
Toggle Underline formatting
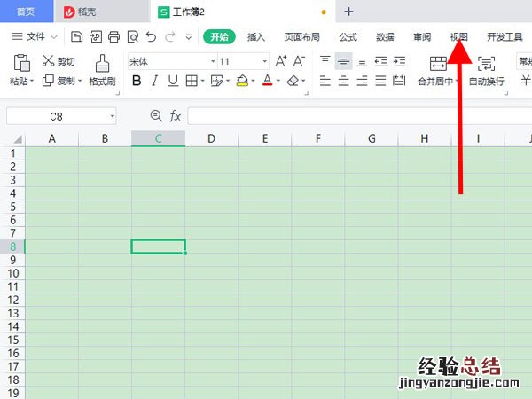(173, 81)
